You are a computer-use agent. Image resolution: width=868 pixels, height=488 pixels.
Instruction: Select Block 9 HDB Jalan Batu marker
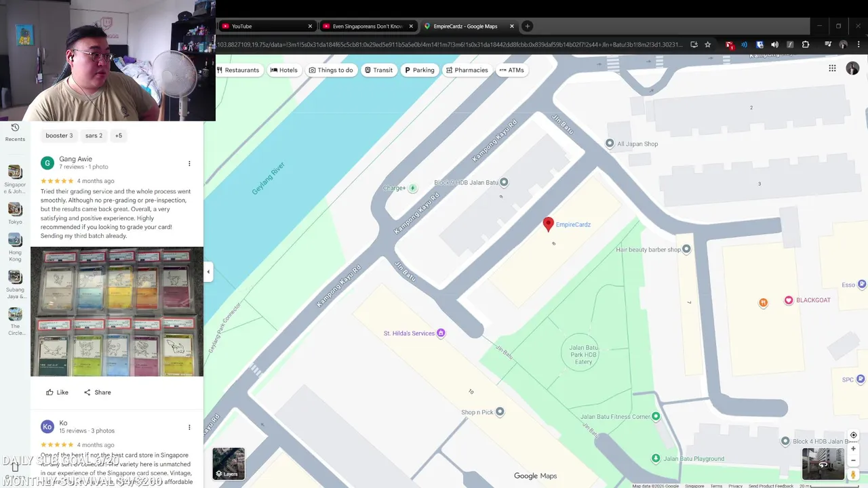click(503, 182)
